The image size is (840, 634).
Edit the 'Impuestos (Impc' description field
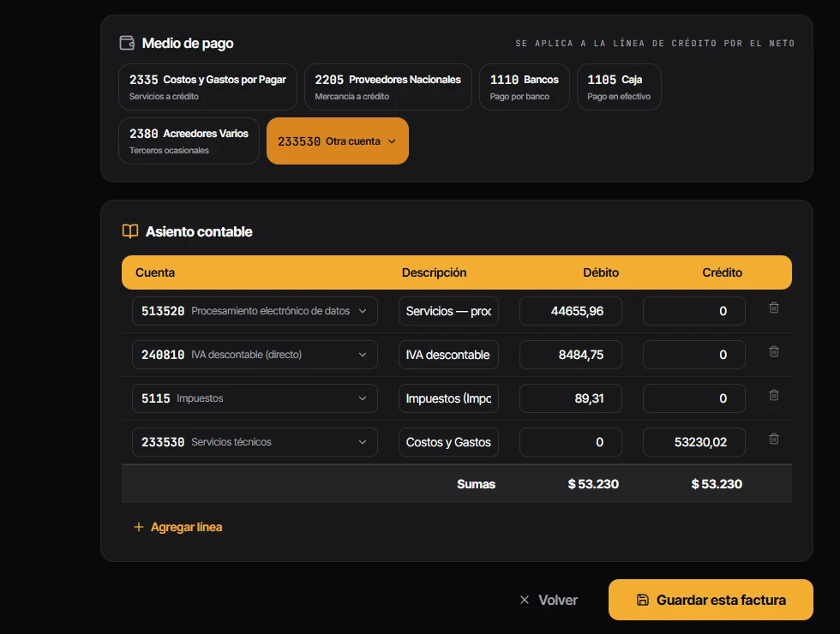click(448, 398)
